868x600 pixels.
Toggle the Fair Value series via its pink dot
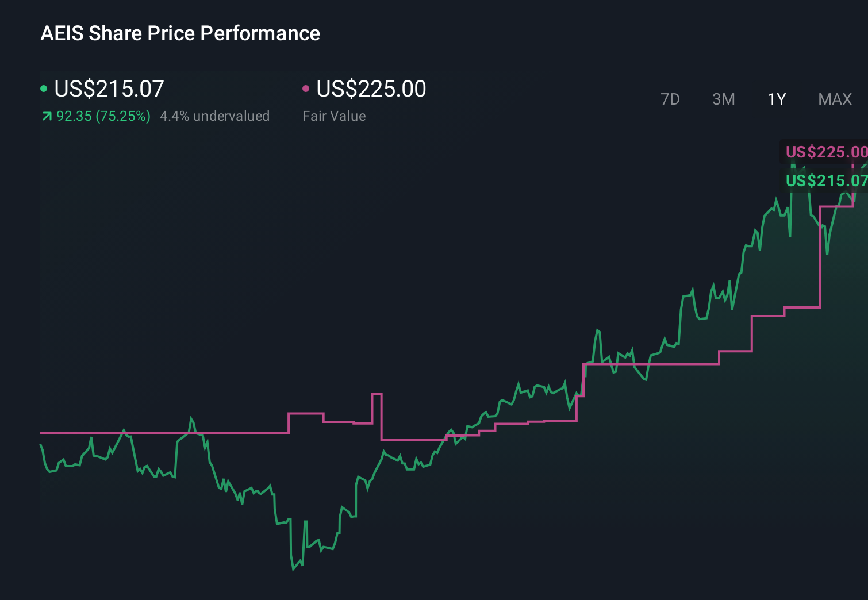click(306, 89)
